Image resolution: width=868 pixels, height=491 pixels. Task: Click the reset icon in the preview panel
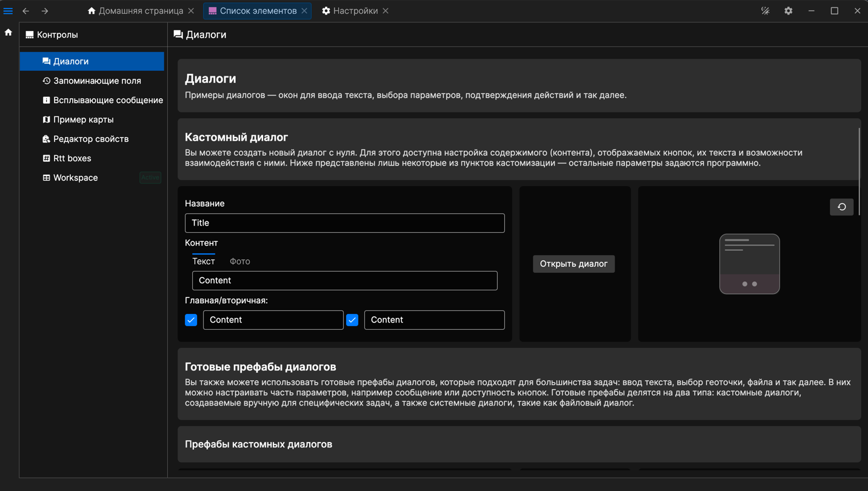tap(842, 207)
